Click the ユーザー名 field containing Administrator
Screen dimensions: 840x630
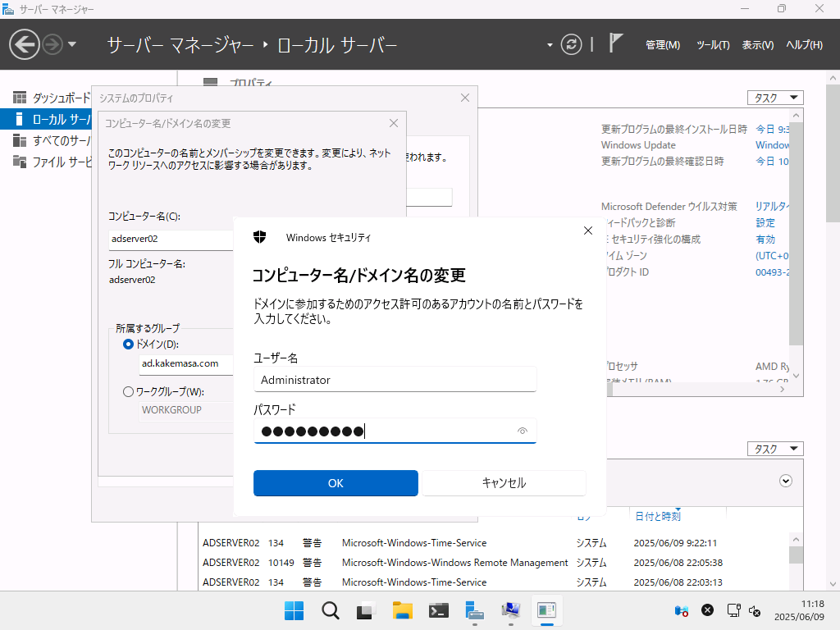click(395, 379)
